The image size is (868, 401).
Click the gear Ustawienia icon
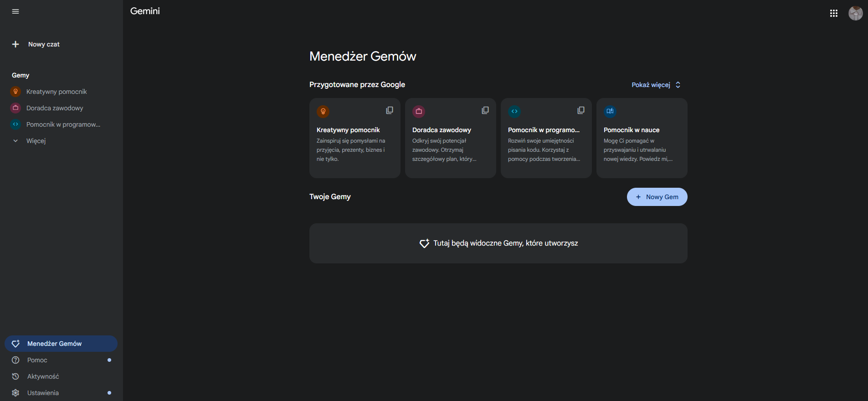point(15,393)
